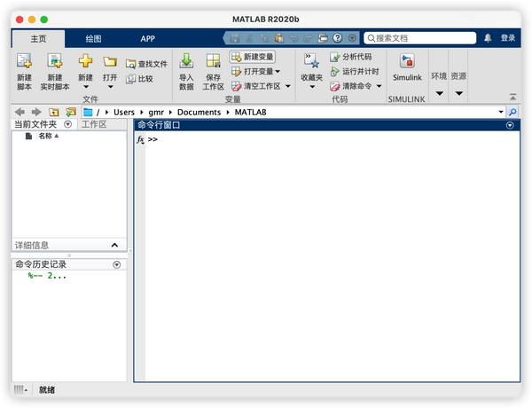
Task: Open the address bar path history dropdown
Action: pyautogui.click(x=501, y=112)
